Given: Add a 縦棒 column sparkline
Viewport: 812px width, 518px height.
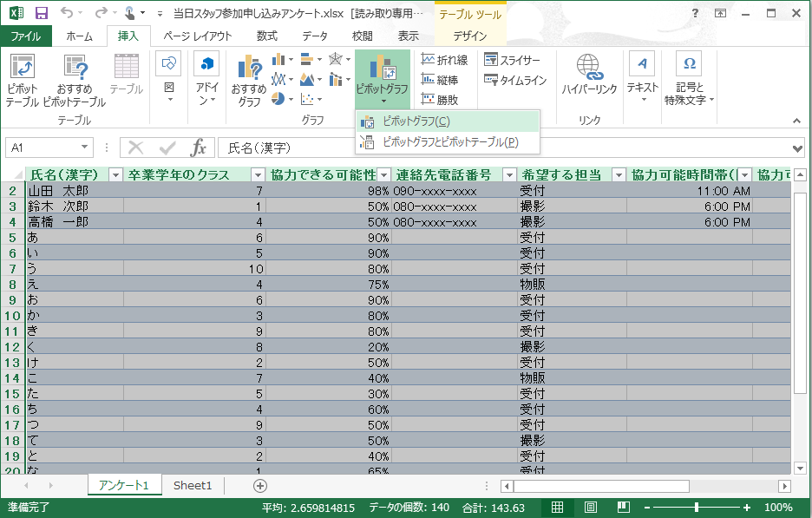Looking at the screenshot, I should [x=440, y=79].
